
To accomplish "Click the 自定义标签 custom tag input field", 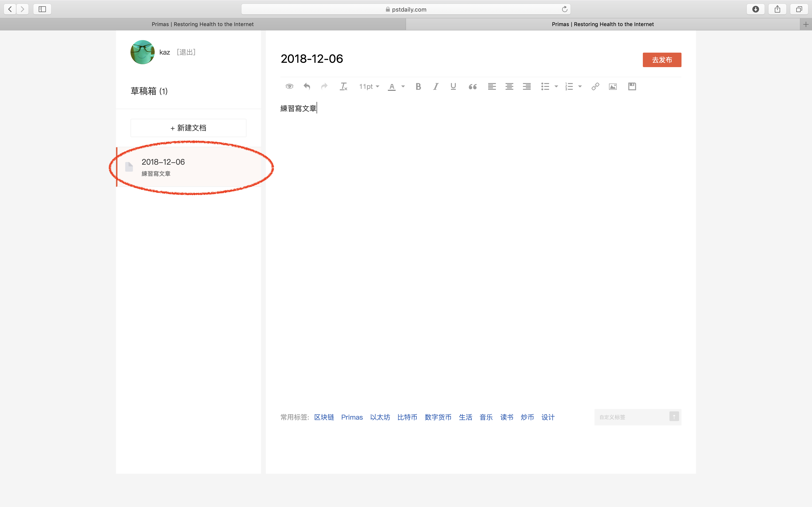I will point(631,417).
